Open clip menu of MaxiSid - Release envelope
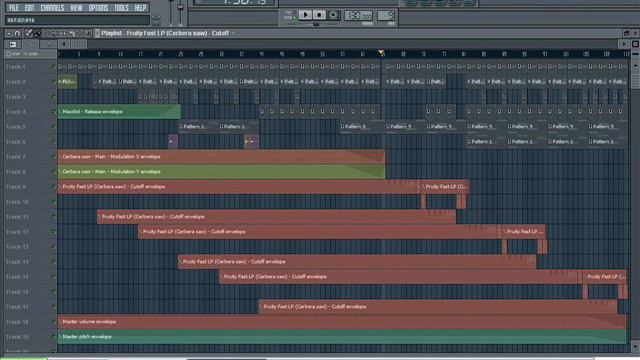The height and width of the screenshot is (360, 640). [60, 111]
